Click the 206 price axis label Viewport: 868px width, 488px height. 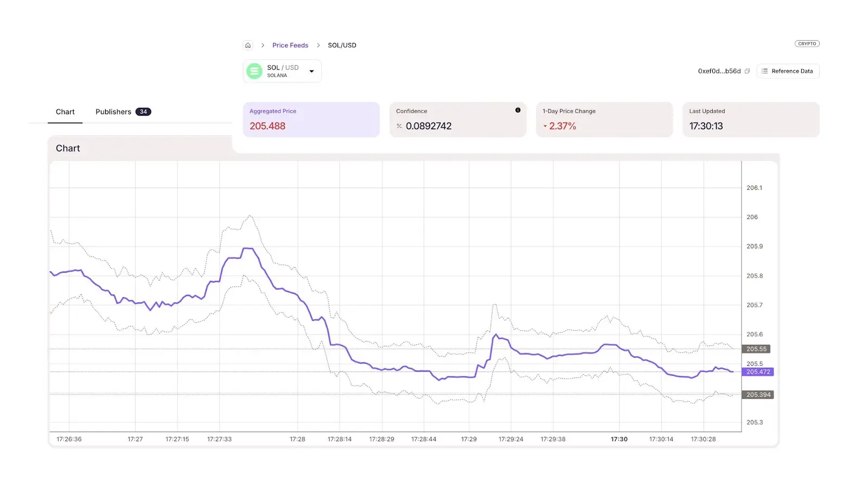coord(752,217)
